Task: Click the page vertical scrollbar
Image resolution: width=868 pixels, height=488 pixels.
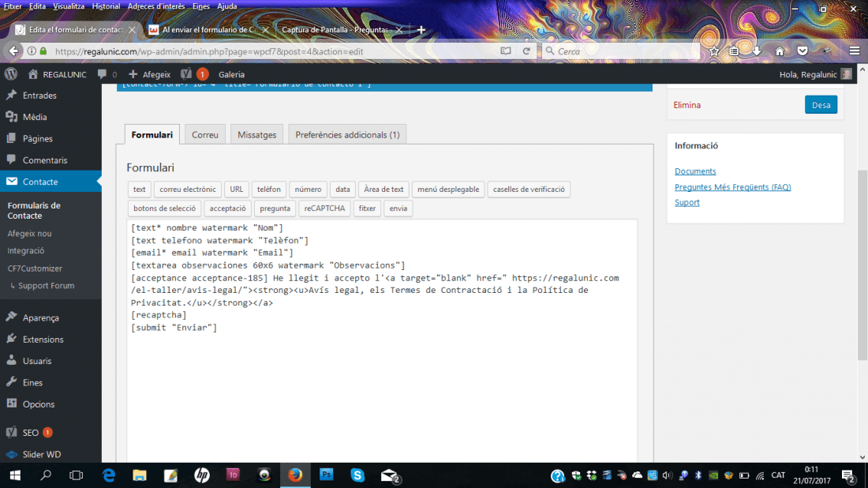Action: (x=862, y=265)
